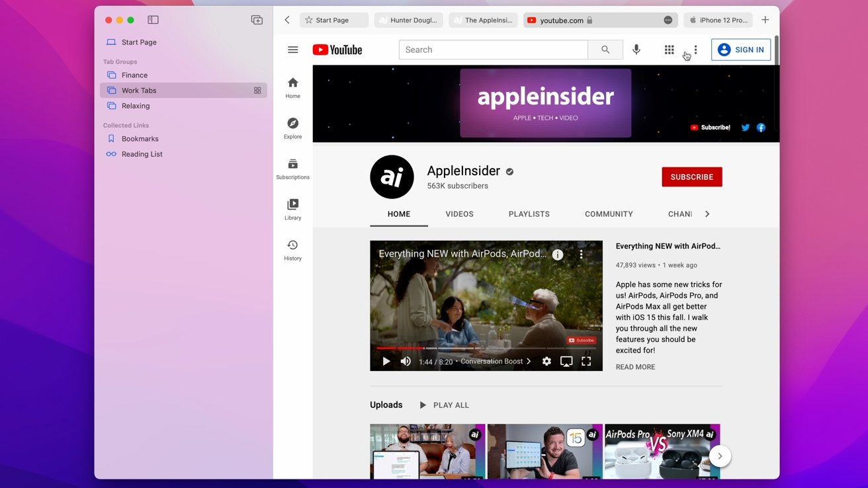Click the in-video Subscribe watermark button
Screen dimensions: 868x488
click(581, 341)
